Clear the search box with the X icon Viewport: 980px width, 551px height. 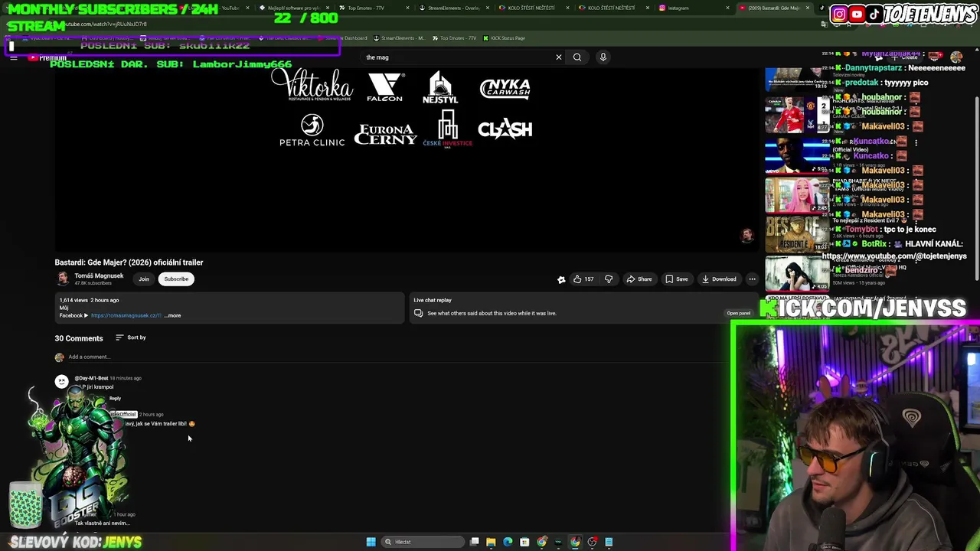[558, 57]
